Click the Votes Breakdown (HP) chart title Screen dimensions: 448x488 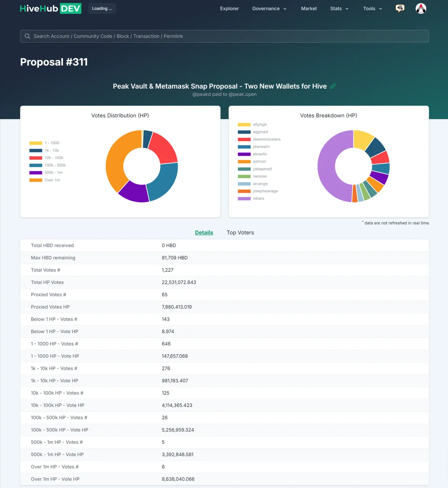pyautogui.click(x=329, y=116)
